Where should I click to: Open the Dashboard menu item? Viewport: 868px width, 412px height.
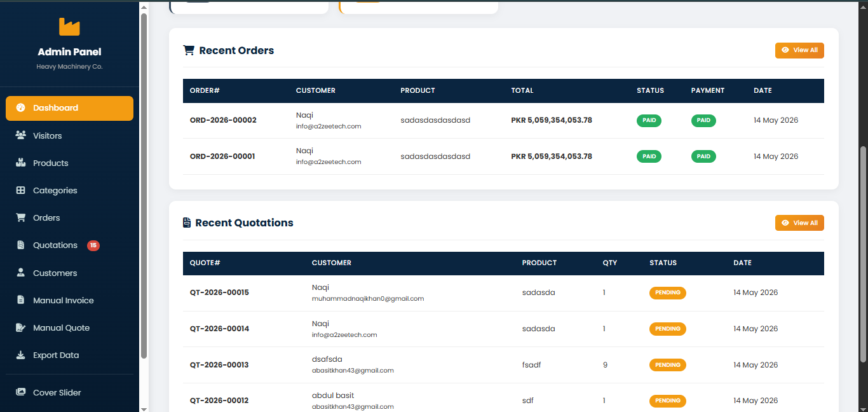pos(69,108)
